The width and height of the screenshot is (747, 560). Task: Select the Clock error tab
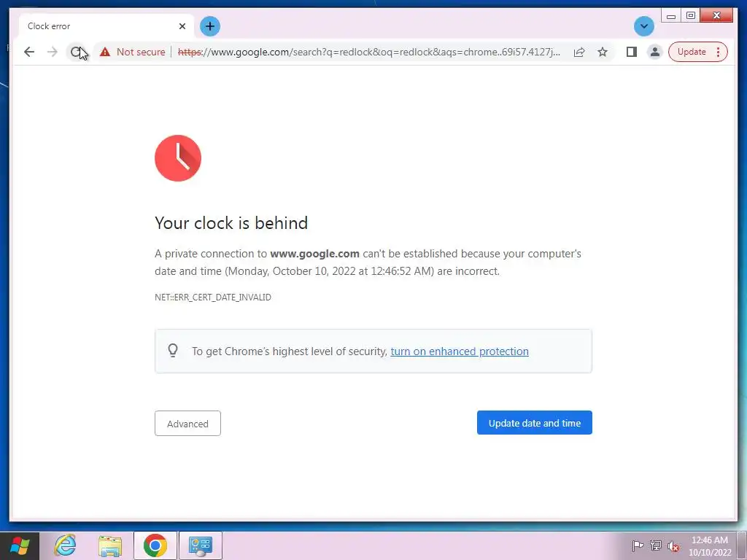pyautogui.click(x=107, y=26)
